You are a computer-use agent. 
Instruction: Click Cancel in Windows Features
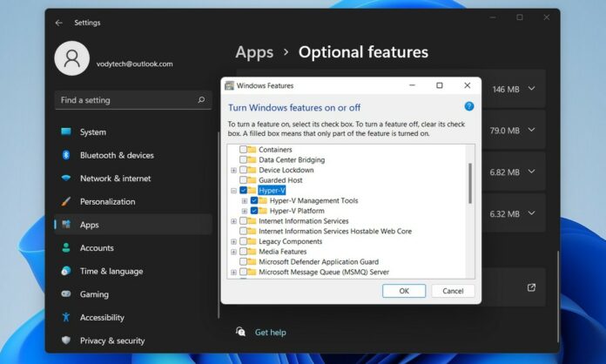coord(453,291)
